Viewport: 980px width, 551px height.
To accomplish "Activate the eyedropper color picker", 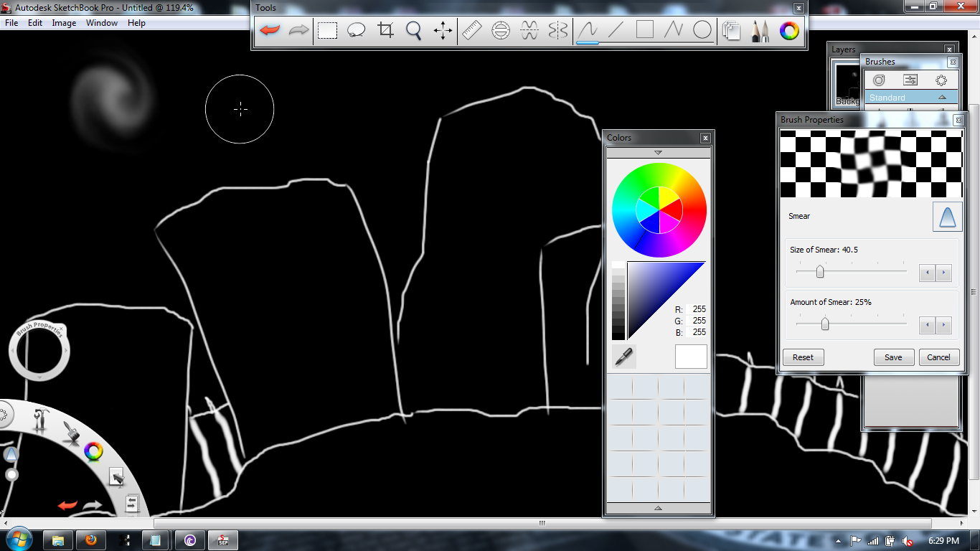I will [624, 357].
